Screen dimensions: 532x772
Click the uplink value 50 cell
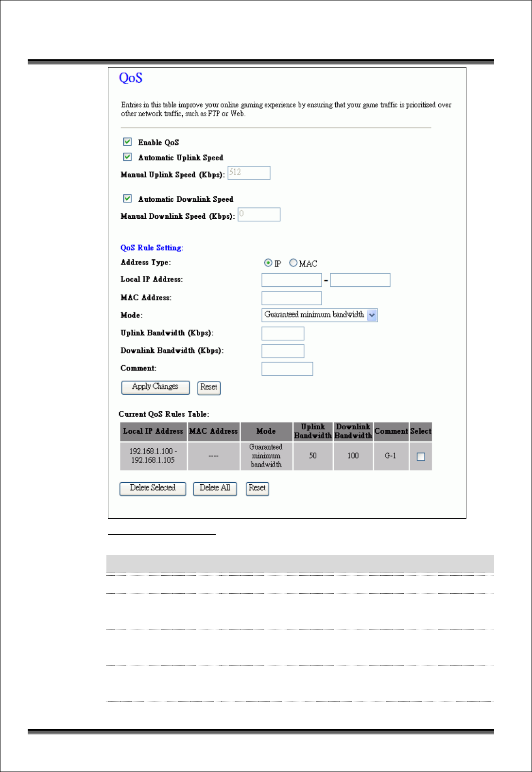(x=313, y=456)
